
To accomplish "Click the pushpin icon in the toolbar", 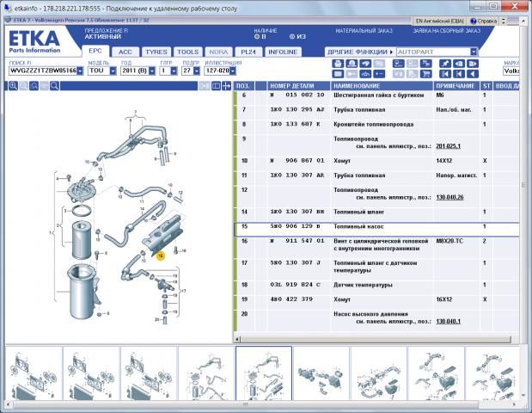I will [445, 64].
